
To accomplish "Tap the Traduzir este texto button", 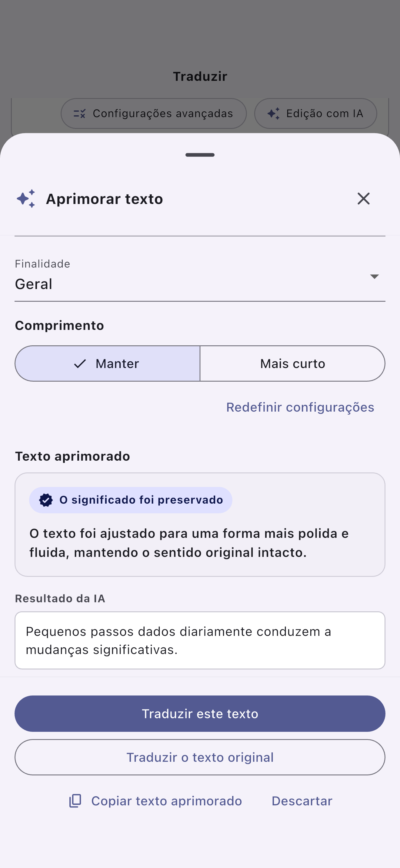I will coord(200,714).
